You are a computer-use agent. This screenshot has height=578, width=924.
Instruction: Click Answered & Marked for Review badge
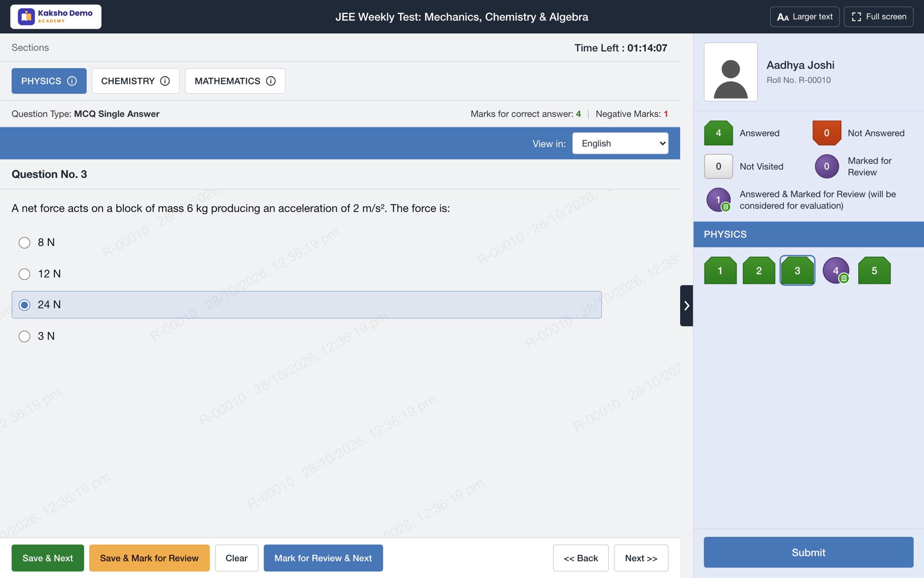pyautogui.click(x=718, y=200)
